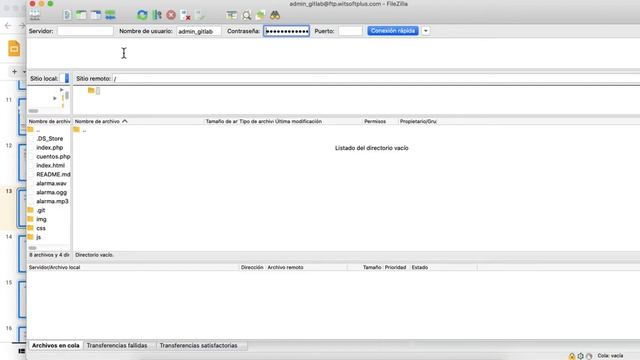Select local file alarma.ogg
The image size is (640, 360).
point(51,193)
